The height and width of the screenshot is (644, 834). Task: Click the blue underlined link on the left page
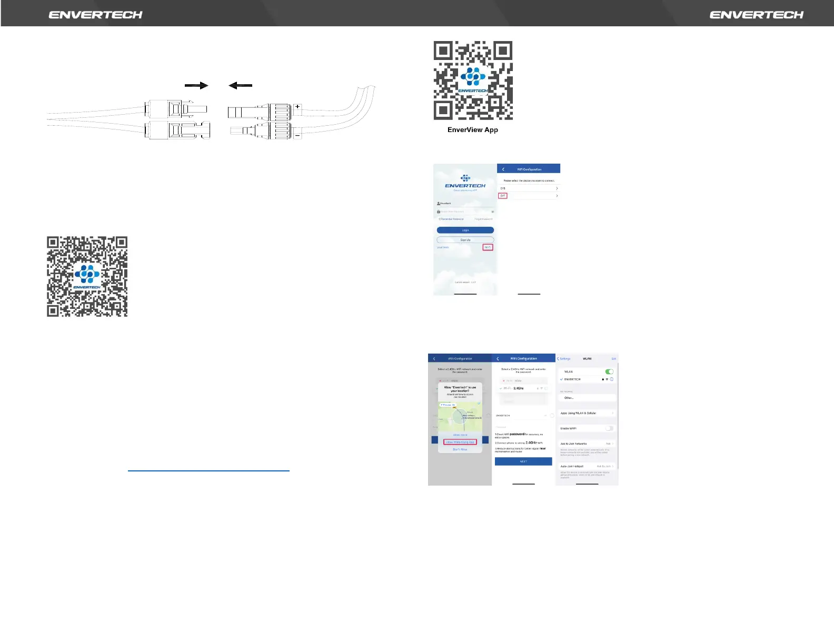208,470
